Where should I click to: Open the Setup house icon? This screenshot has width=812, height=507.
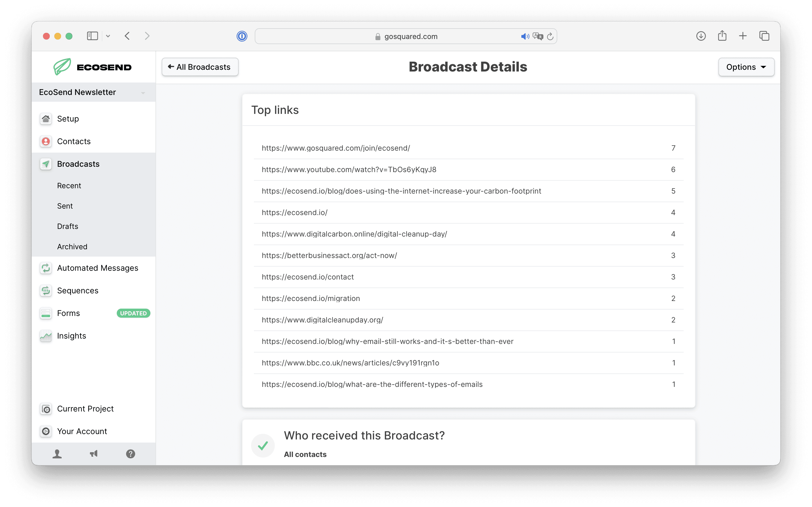click(46, 119)
